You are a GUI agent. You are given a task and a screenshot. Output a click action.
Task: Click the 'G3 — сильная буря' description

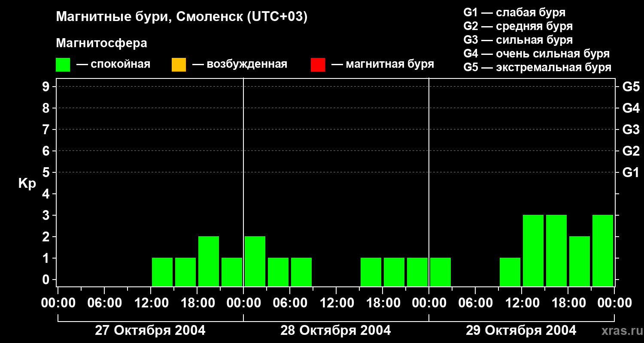click(518, 40)
